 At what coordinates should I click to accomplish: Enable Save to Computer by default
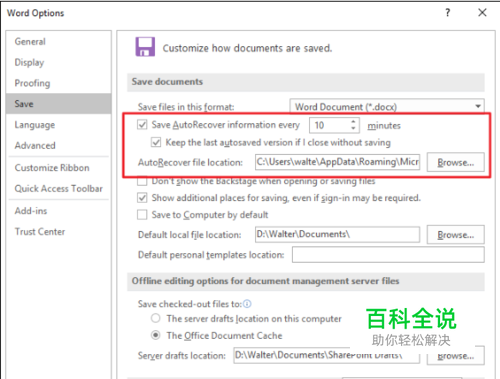(142, 215)
